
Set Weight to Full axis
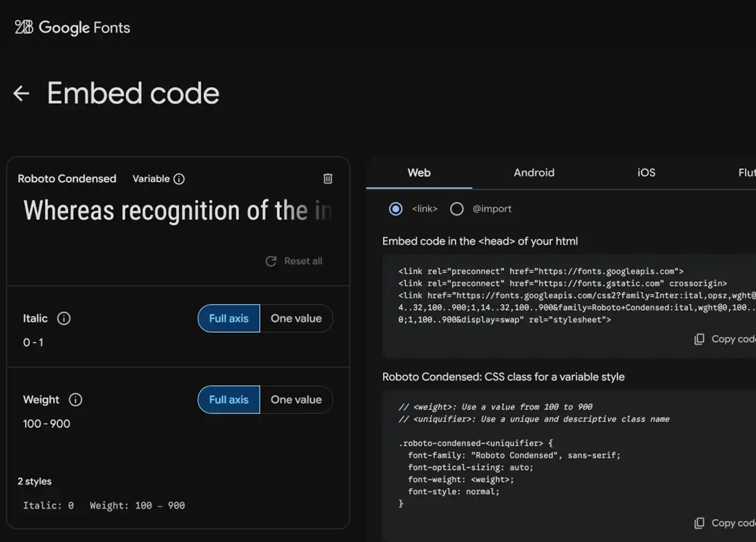click(229, 400)
